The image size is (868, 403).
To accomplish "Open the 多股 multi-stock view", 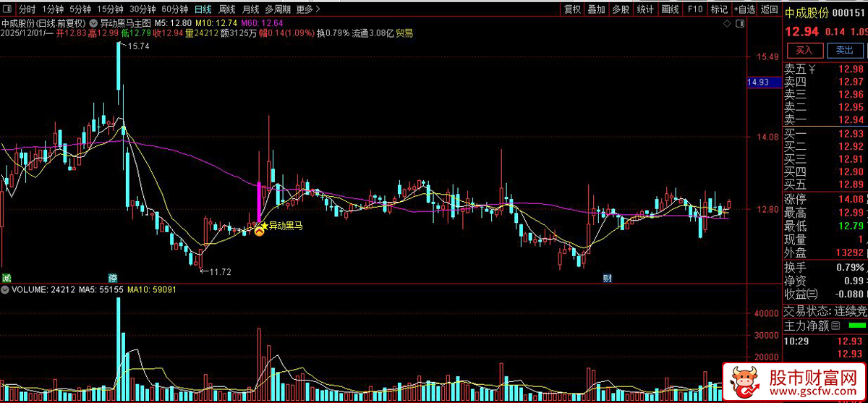I will [x=621, y=9].
